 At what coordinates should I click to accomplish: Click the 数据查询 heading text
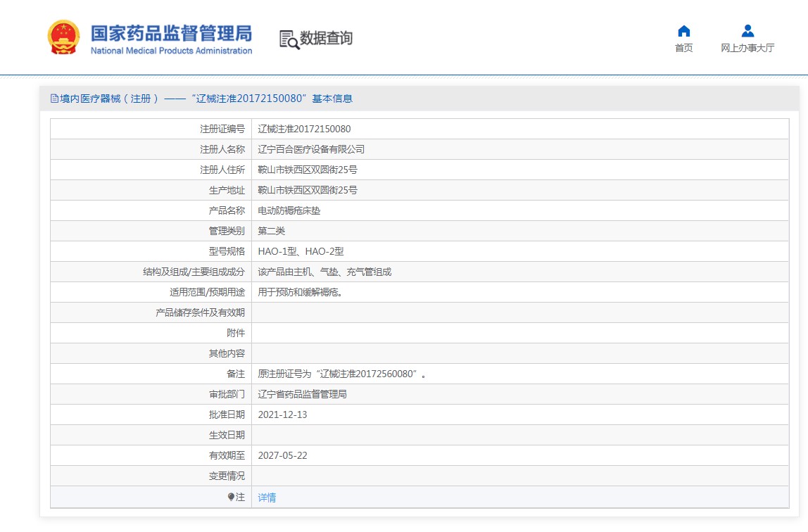[x=326, y=38]
